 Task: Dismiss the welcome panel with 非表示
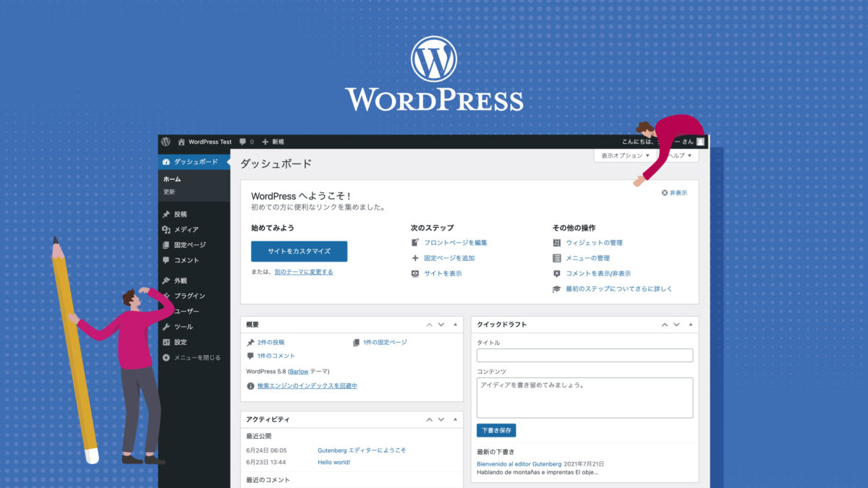pyautogui.click(x=674, y=193)
